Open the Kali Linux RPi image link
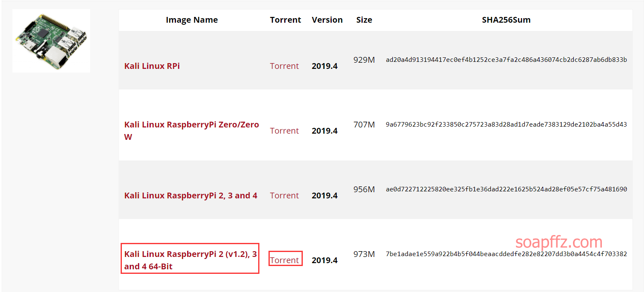Viewport: 644px width, 292px height. (x=152, y=66)
